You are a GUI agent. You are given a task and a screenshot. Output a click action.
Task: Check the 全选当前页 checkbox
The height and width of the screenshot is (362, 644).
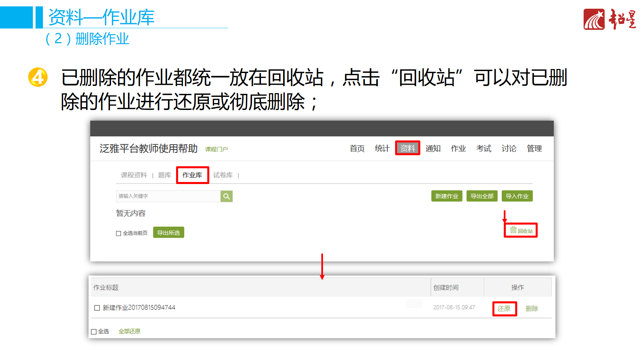[x=118, y=233]
